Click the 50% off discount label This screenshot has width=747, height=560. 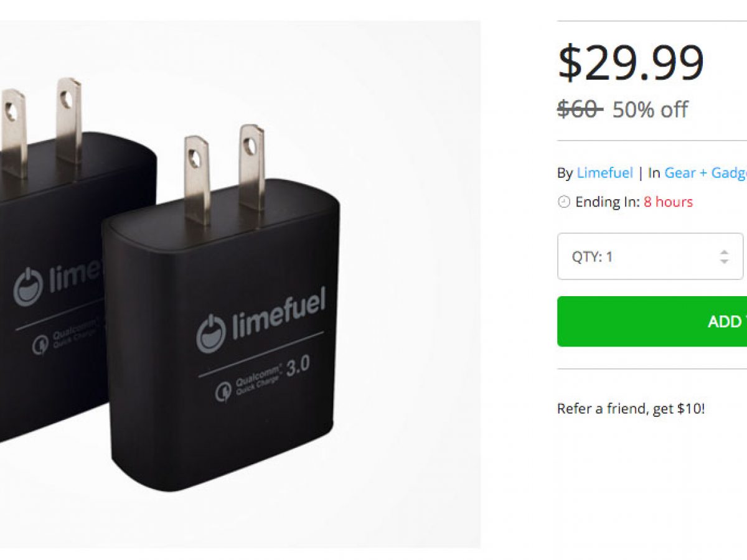point(650,110)
